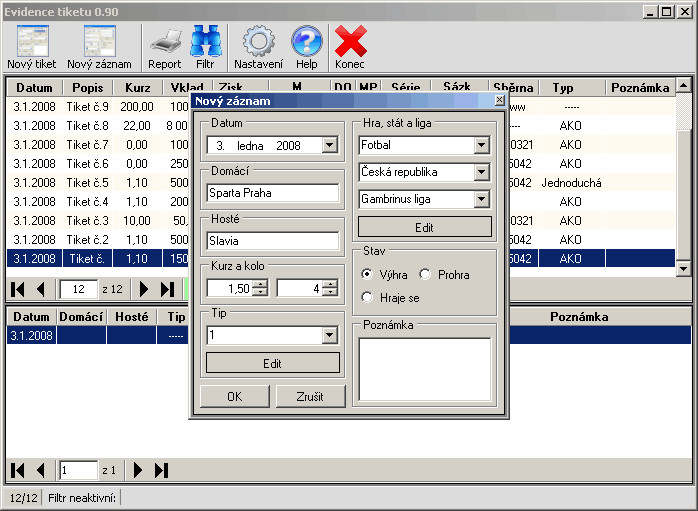Go to last entry in bottom navigator
Screen dimensions: 698x511
coord(161,470)
